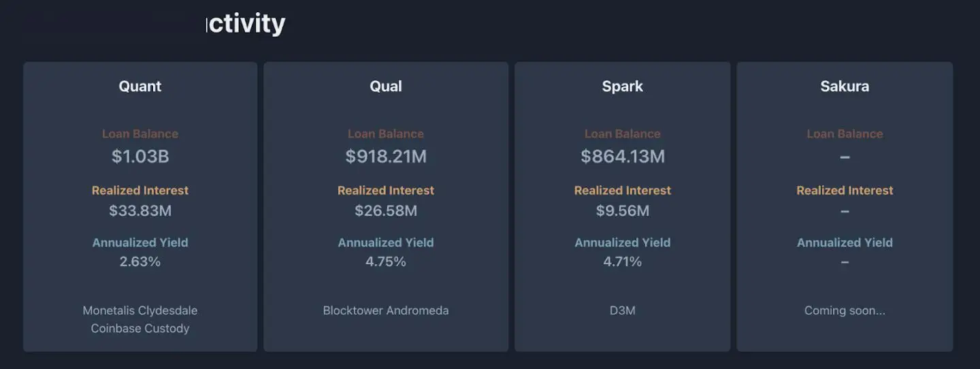Open the Monetalis Clydesdale link
980x369 pixels.
140,310
